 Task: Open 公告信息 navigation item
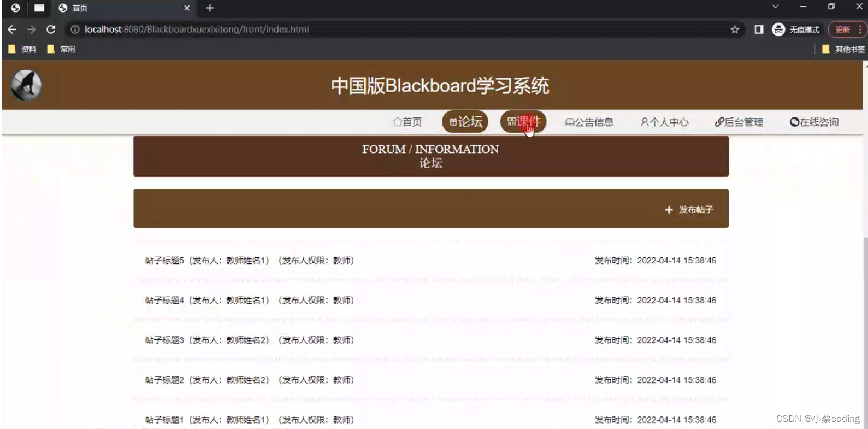[589, 122]
